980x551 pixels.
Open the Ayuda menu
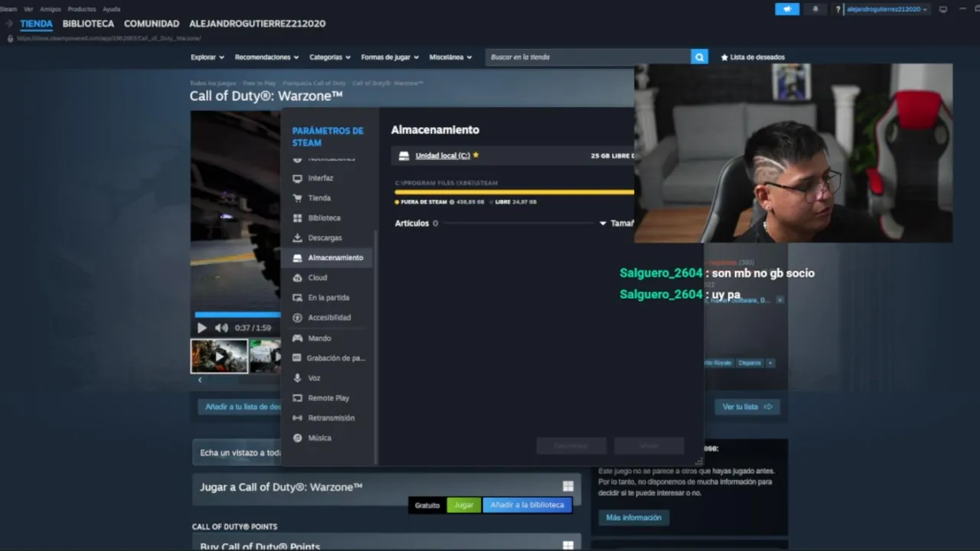(112, 9)
